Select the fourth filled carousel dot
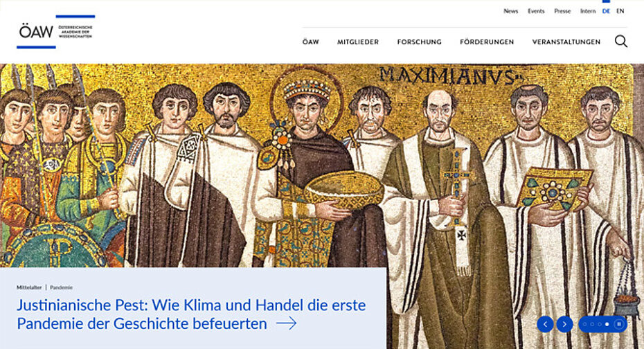This screenshot has width=644, height=349. pos(607,324)
